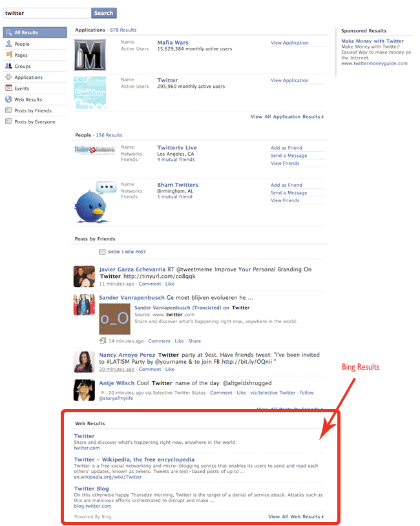The width and height of the screenshot is (420, 526).
Task: Click the Search button
Action: click(x=103, y=13)
